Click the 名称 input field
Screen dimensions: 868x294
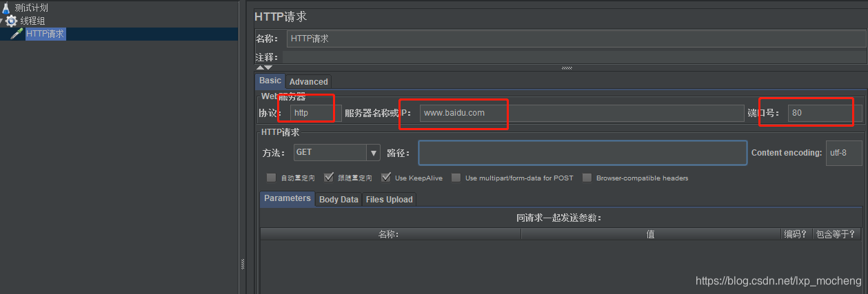tap(575, 39)
